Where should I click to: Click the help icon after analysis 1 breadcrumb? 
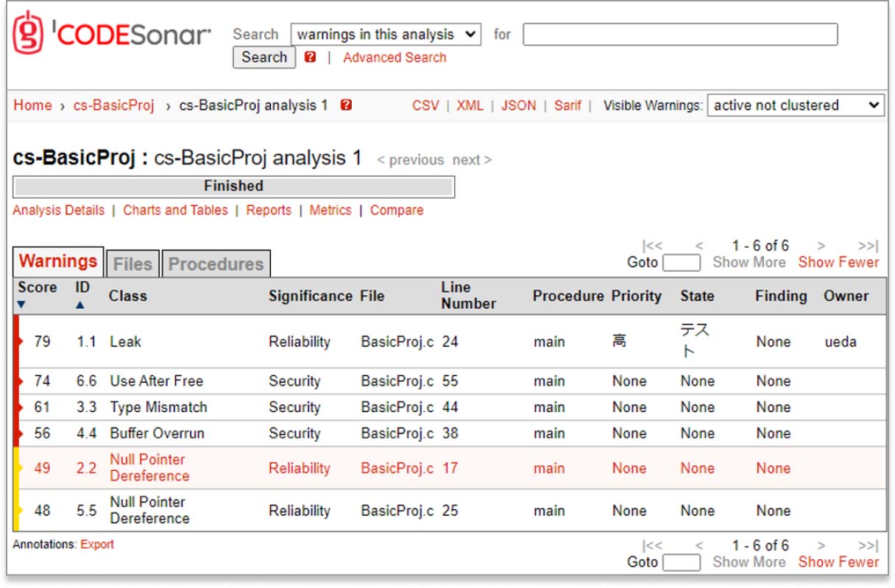(346, 105)
